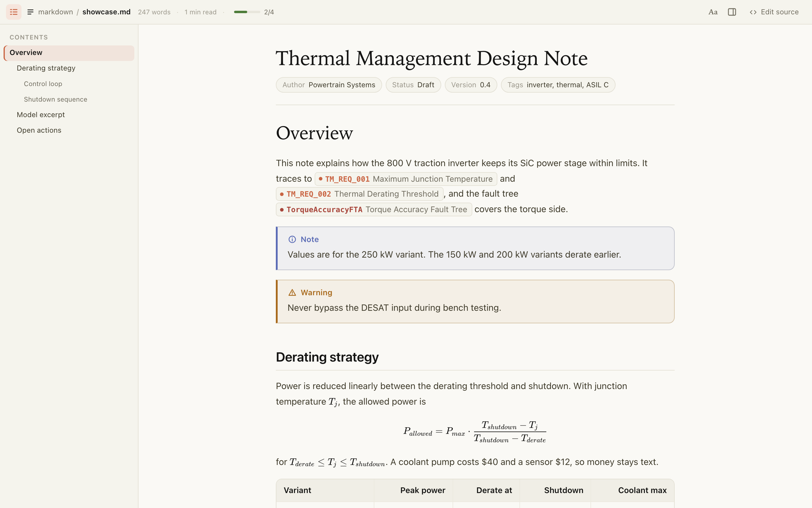The image size is (812, 508).
Task: Toggle the split panel view icon
Action: tap(732, 12)
